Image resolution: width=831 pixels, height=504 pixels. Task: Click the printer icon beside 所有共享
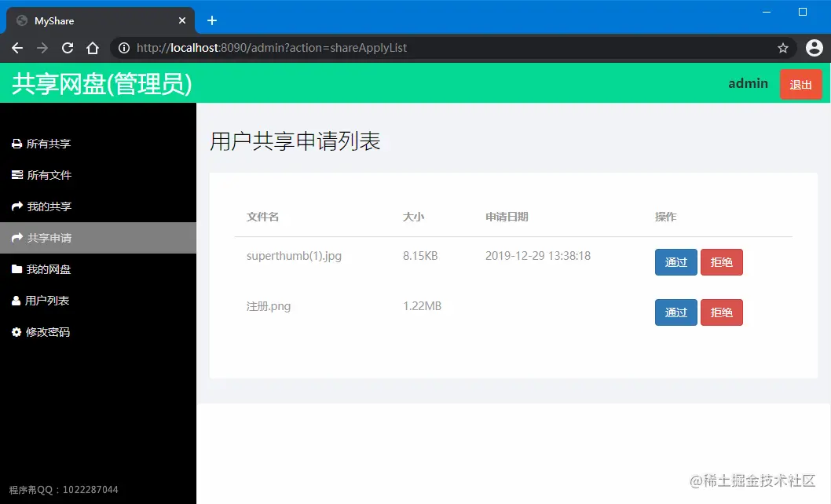pos(17,144)
